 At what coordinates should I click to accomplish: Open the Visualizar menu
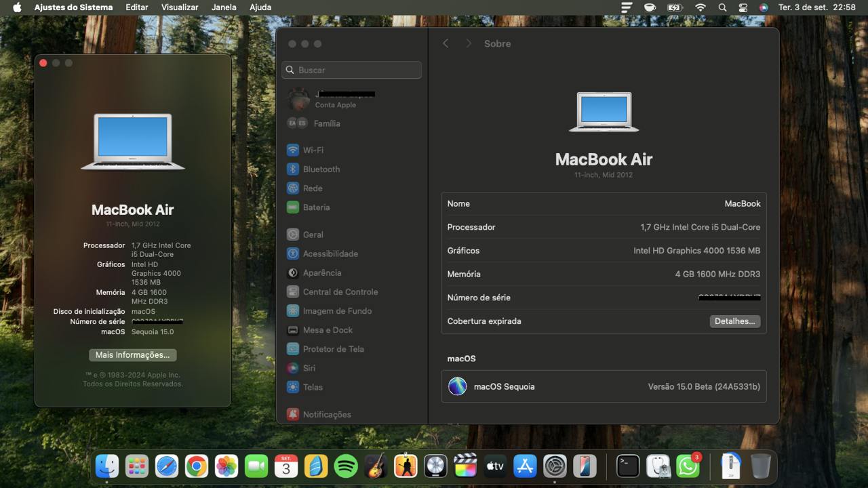pyautogui.click(x=180, y=7)
